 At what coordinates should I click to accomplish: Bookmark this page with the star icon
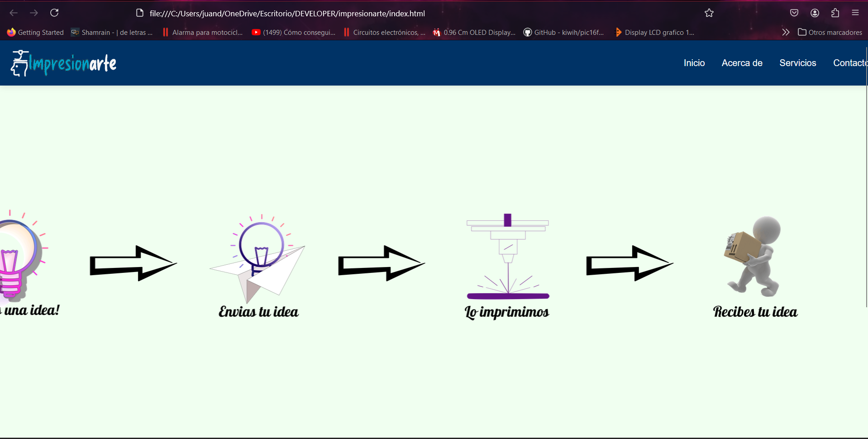click(x=709, y=13)
